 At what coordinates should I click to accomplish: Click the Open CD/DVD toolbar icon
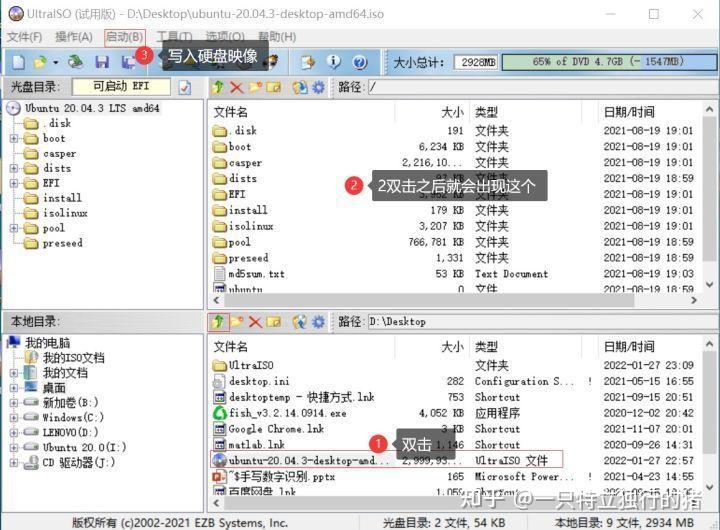(x=76, y=62)
